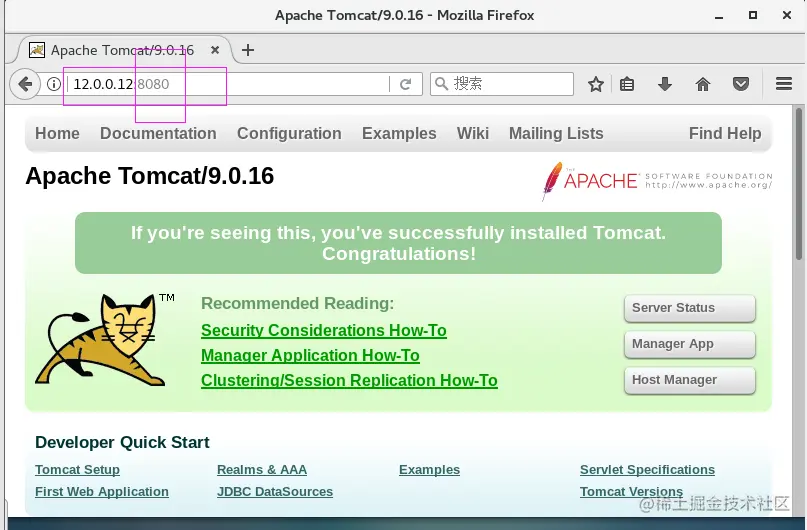This screenshot has width=807, height=530.
Task: Go to Firefox home page icon
Action: [703, 84]
